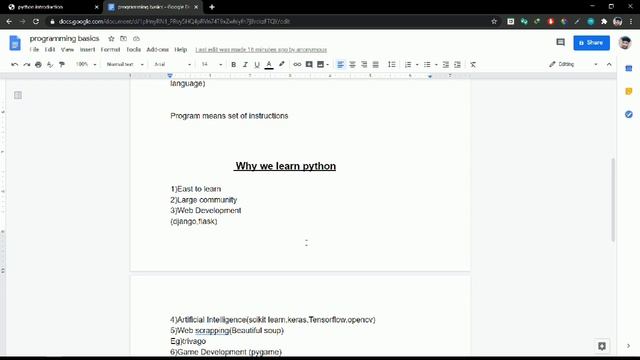The image size is (640, 360).
Task: Open a new browser tab
Action: coord(212,7)
